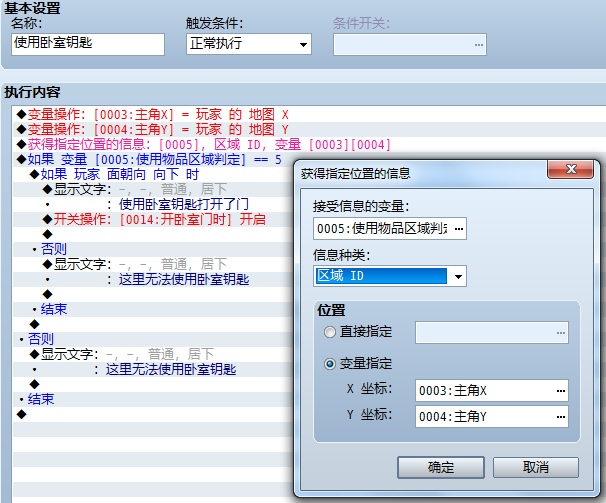Select the 变量指定 radio button
This screenshot has height=503, width=606.
330,364
